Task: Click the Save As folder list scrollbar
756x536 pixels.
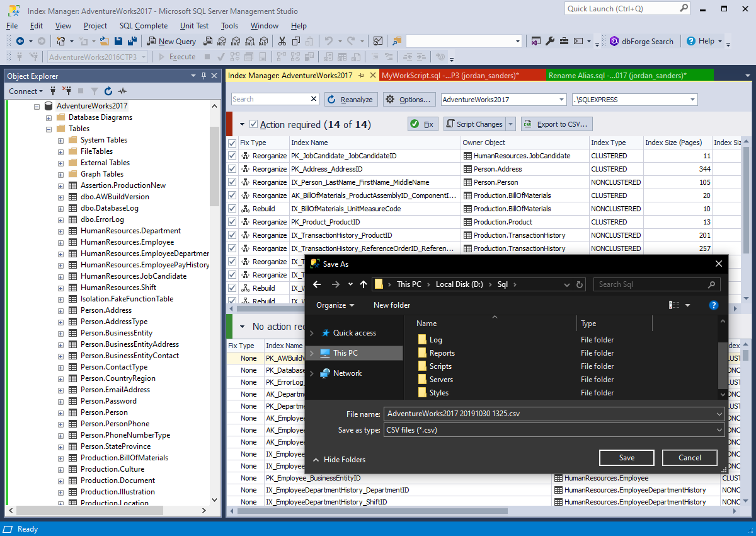Action: (723, 366)
